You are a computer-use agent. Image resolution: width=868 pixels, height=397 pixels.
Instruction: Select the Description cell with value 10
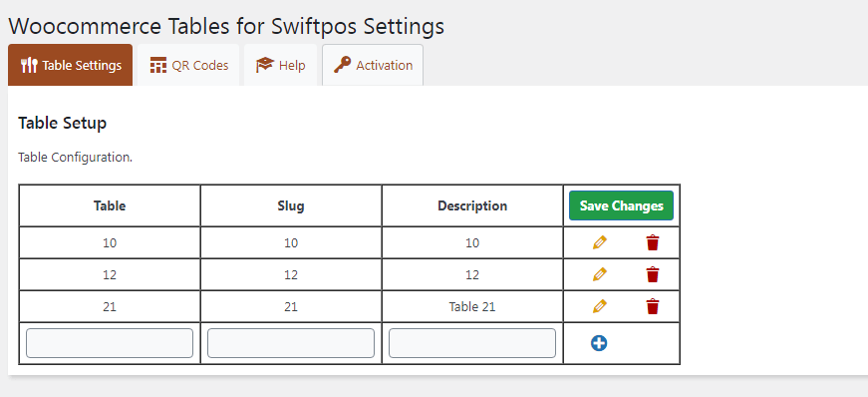472,242
